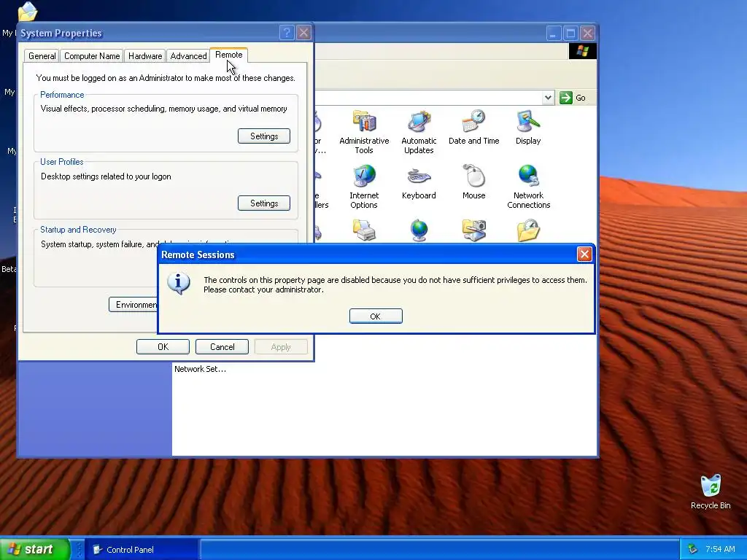This screenshot has width=747, height=560.
Task: Open Keyboard icon in Control Panel
Action: (419, 182)
